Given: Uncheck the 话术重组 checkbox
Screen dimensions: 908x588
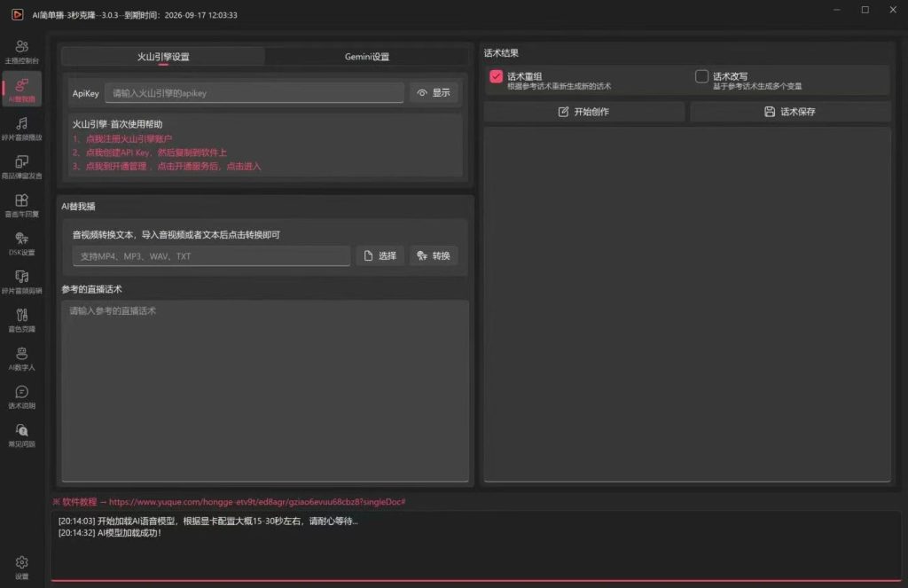Looking at the screenshot, I should pos(496,76).
